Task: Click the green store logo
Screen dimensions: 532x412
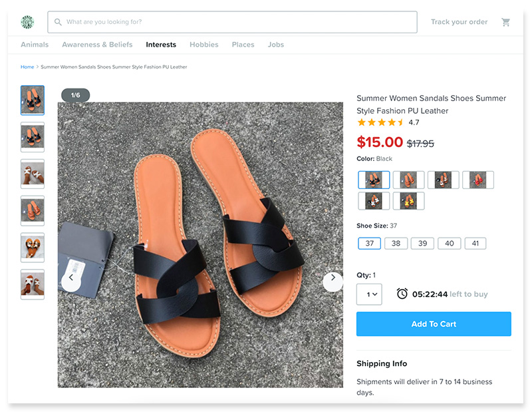Action: pos(27,22)
